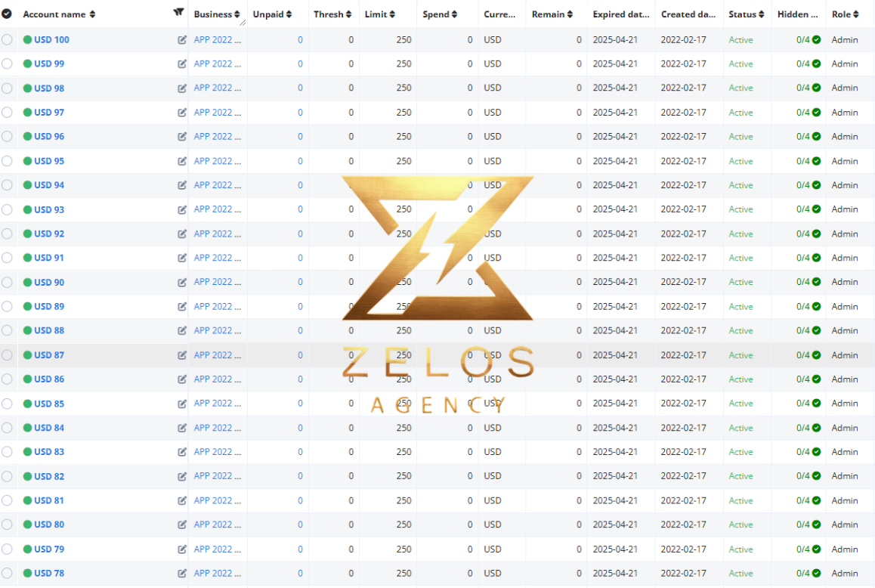The height and width of the screenshot is (588, 875).
Task: Select the USD 80 row radio button
Action: (x=7, y=525)
